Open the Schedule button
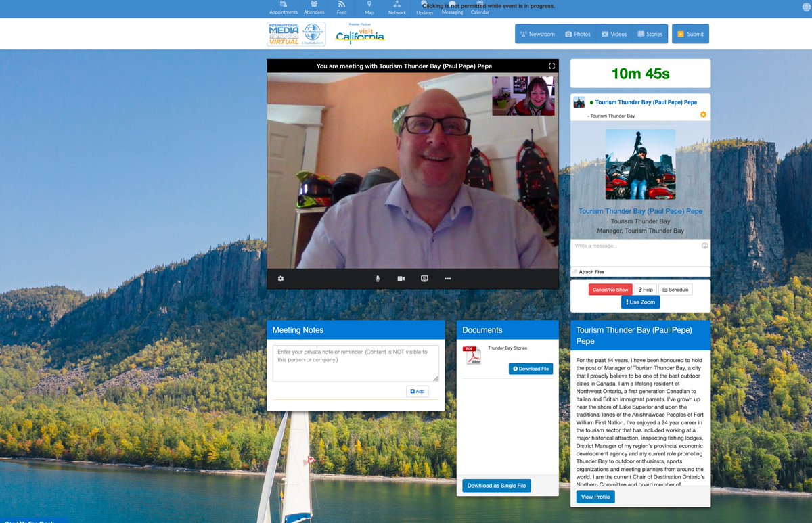The height and width of the screenshot is (523, 812). pyautogui.click(x=675, y=290)
